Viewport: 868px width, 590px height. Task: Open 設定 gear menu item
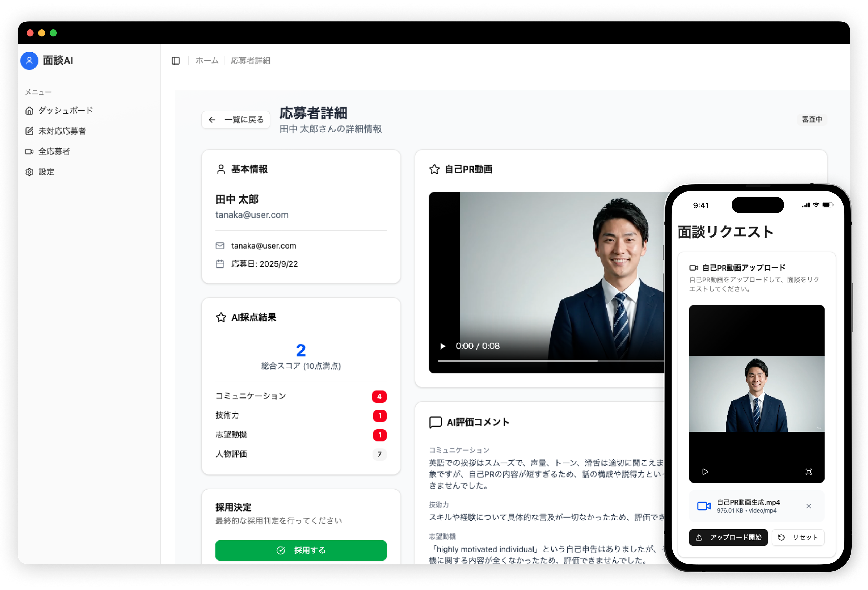click(46, 172)
